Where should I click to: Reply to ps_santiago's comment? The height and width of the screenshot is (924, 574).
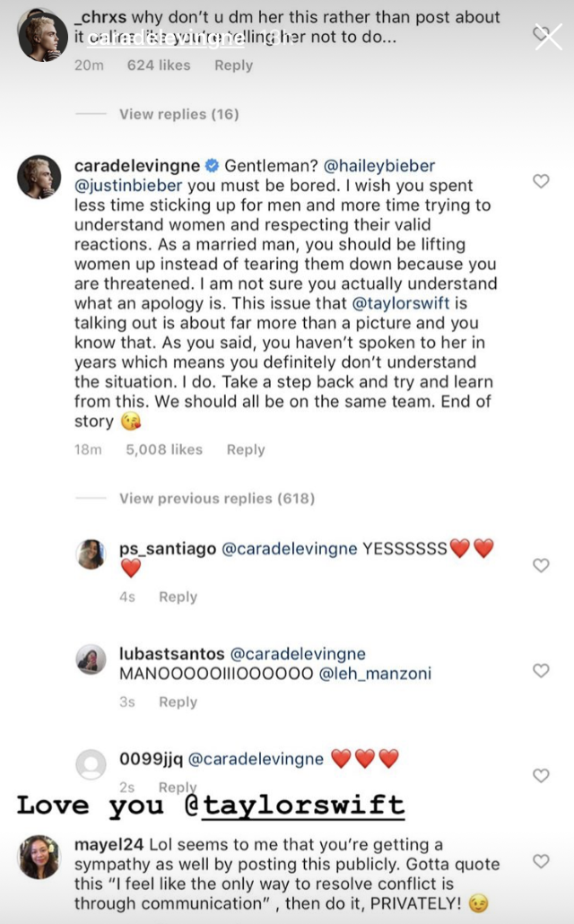tap(178, 597)
